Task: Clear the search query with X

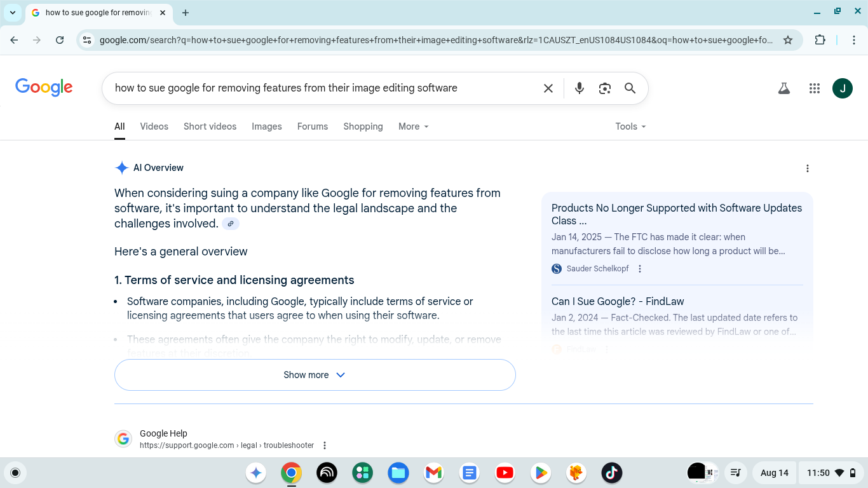Action: 548,88
